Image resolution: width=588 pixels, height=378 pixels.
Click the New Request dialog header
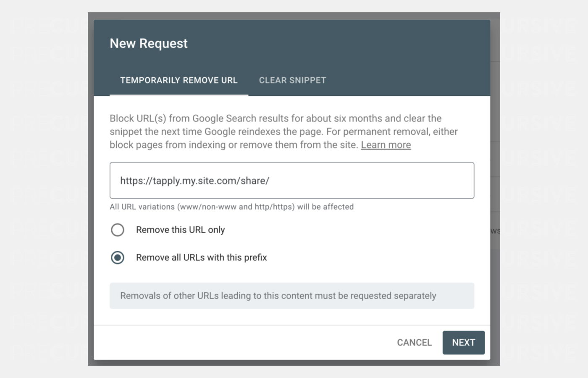[x=148, y=43]
